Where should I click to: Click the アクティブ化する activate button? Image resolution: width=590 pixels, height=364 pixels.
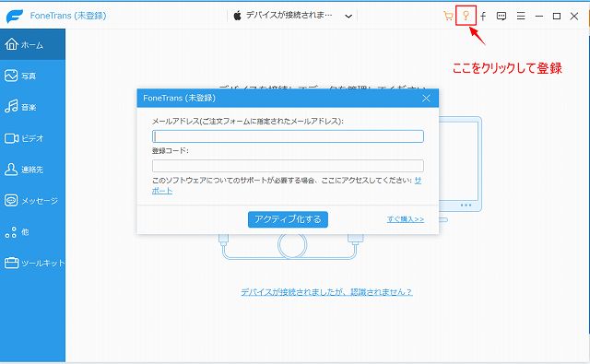[x=288, y=219]
